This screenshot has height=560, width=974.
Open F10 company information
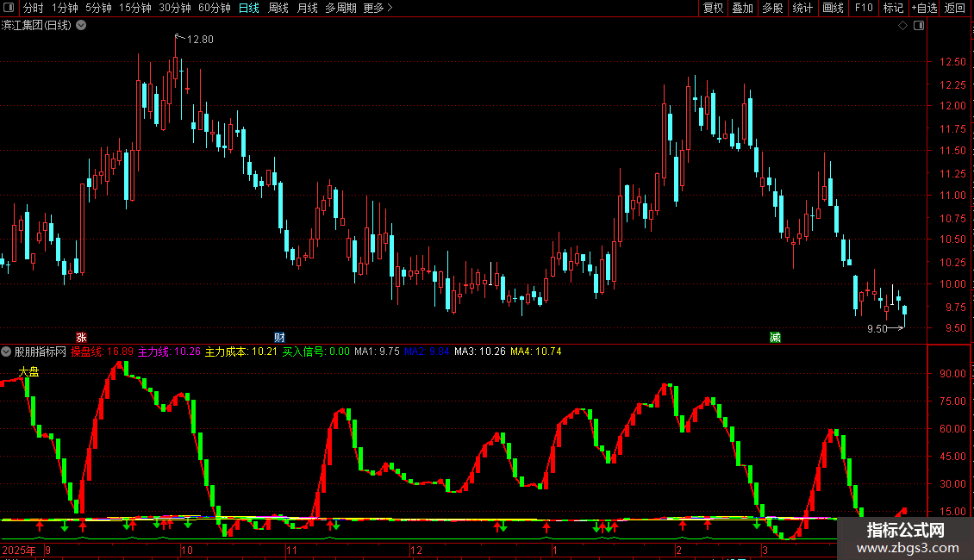(864, 8)
